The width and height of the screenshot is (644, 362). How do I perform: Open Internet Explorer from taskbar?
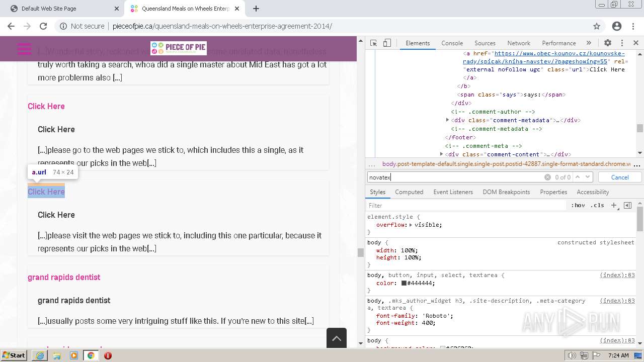click(40, 355)
